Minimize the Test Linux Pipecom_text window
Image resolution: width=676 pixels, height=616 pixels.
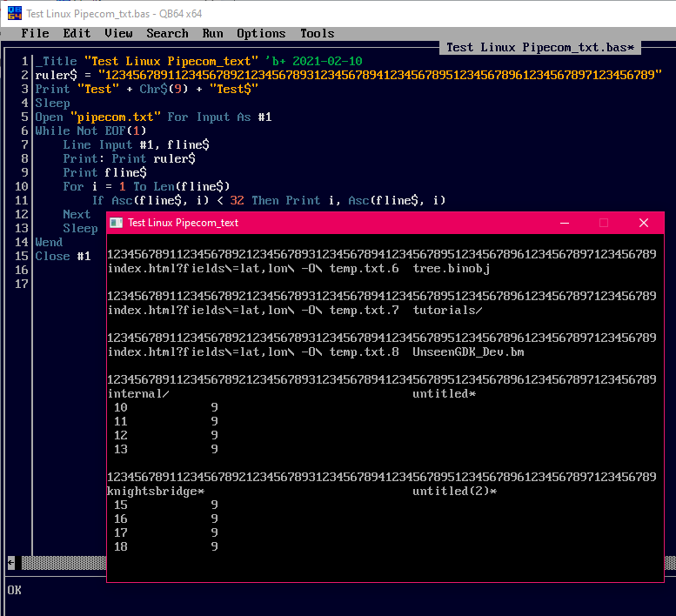(x=565, y=223)
